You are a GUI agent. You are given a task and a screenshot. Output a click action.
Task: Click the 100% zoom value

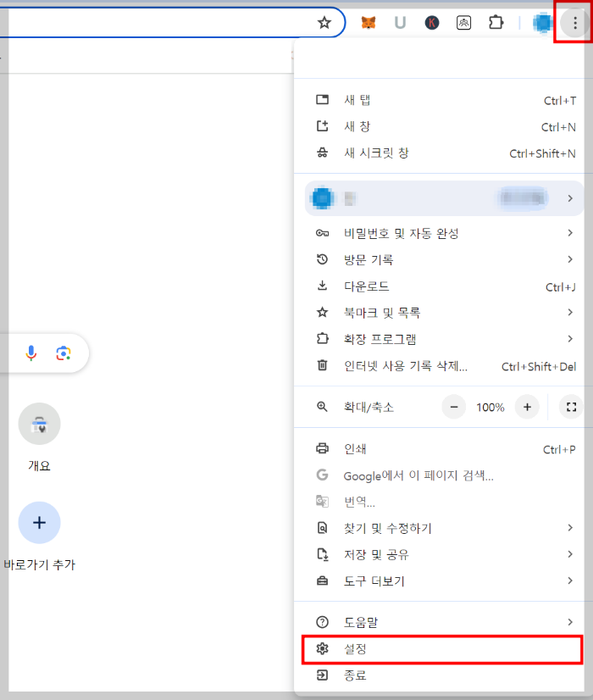[490, 407]
